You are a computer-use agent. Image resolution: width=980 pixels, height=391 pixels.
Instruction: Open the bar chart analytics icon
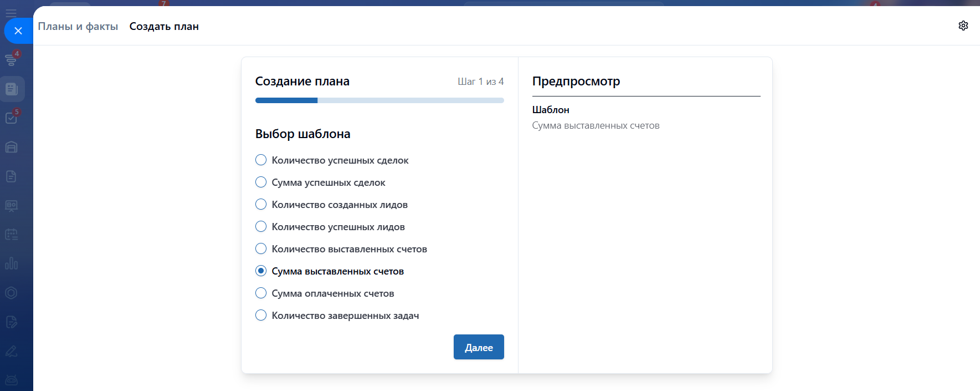[x=11, y=263]
